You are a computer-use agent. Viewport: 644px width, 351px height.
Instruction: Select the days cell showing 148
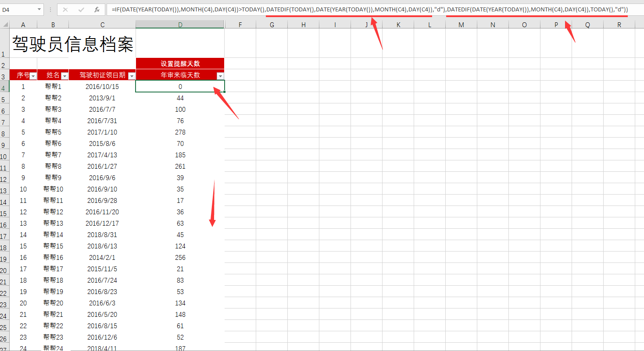pos(180,315)
